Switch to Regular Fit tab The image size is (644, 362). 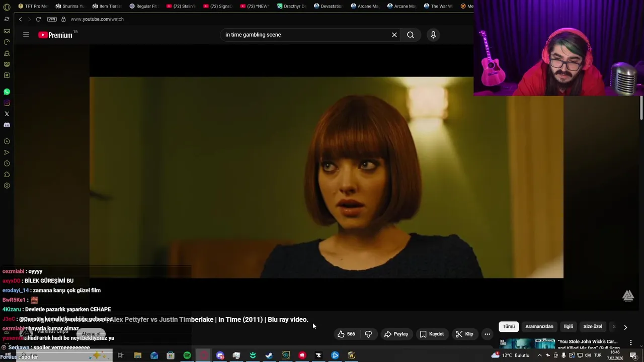coord(143,6)
